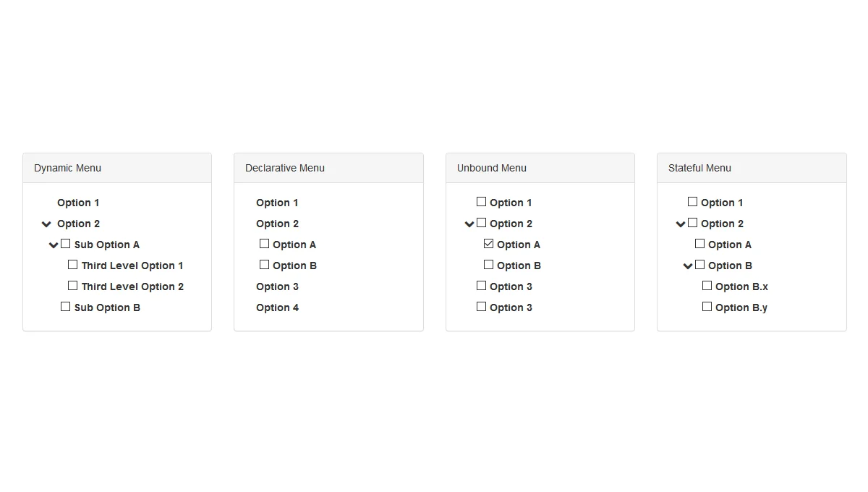Click the Stateful Menu header
This screenshot has height=492, width=868.
point(699,167)
